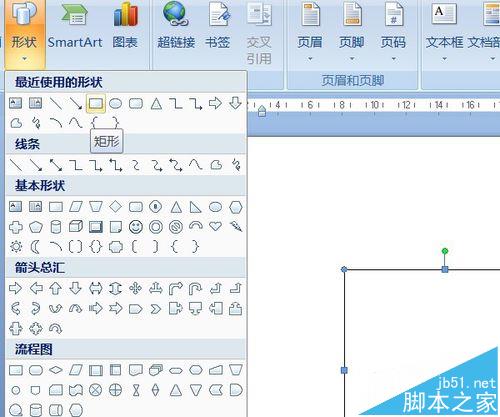This screenshot has width=500, height=417.
Task: Pick the Flowchart Magnetic Disk shape
Action: (36, 410)
